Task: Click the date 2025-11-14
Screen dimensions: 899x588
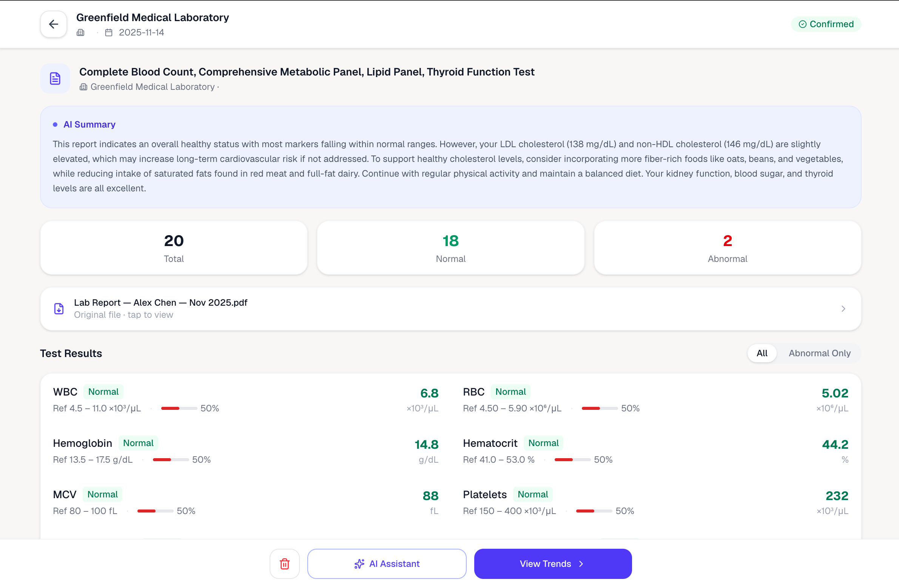Action: 141,32
